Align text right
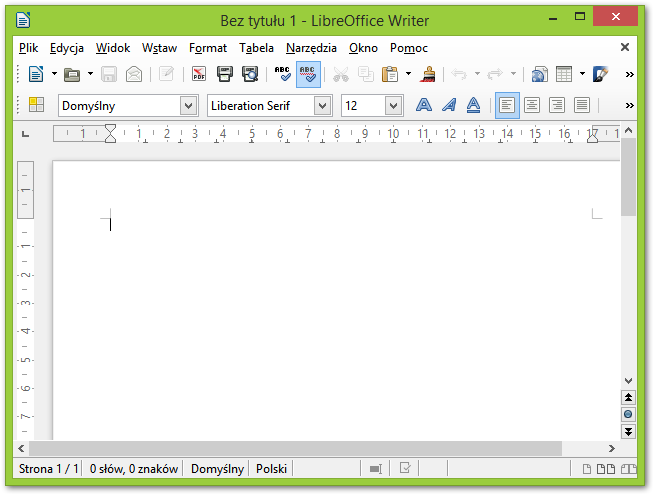Viewport: 654px width, 495px height. point(557,105)
